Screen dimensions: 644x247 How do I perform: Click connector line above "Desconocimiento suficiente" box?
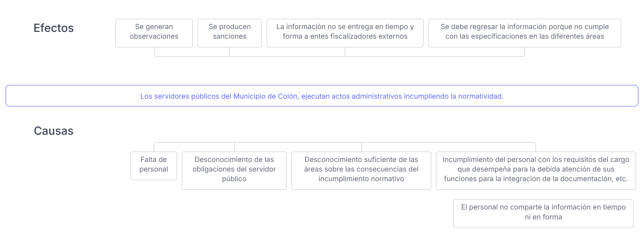point(362,147)
